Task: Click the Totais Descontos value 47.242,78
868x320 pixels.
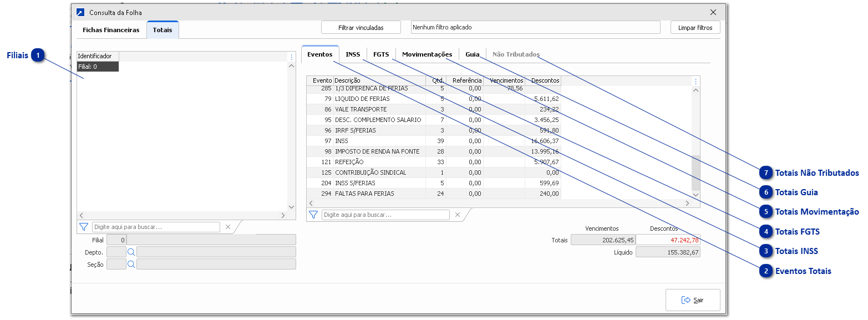Action: 668,240
